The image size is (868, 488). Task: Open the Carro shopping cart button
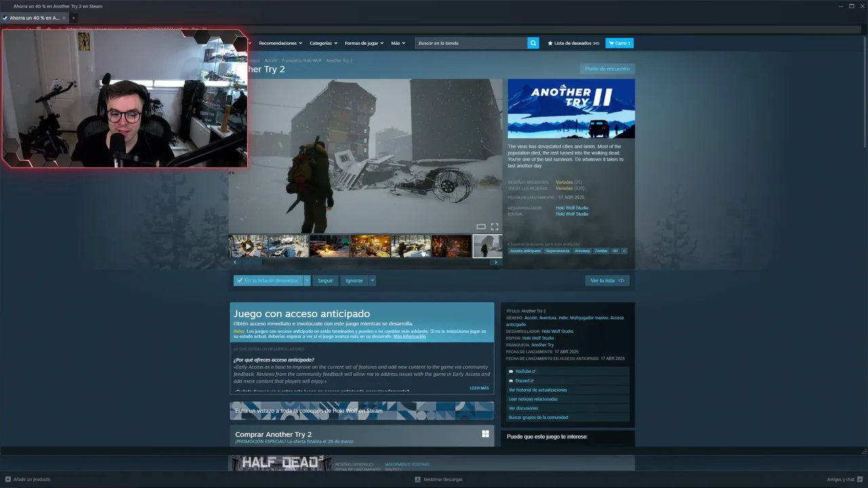(619, 43)
